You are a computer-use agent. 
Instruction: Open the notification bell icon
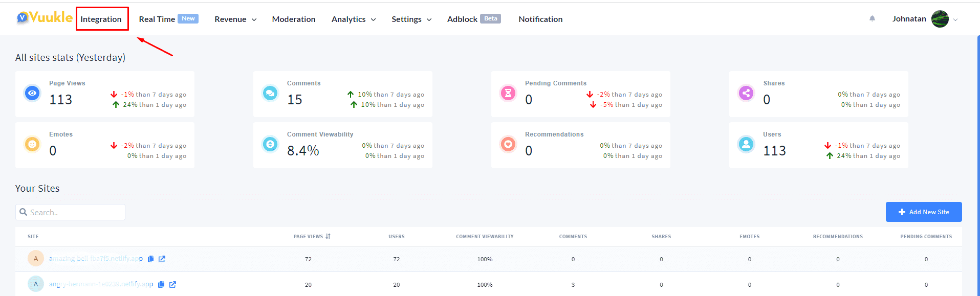point(872,19)
